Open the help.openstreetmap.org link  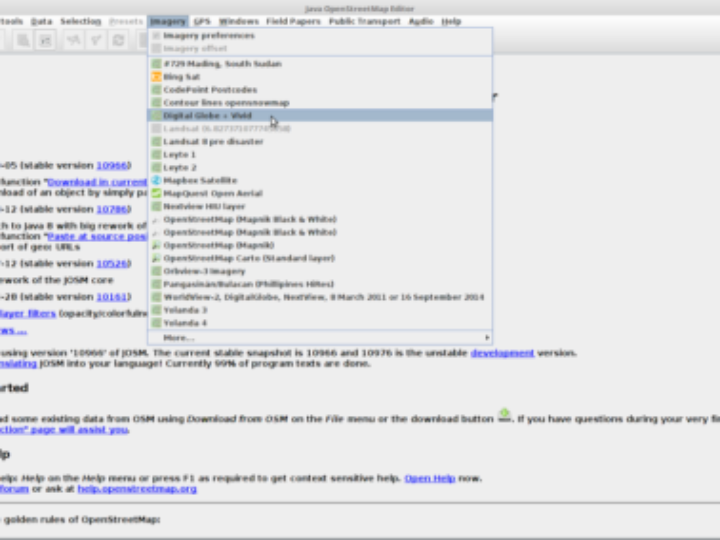[137, 489]
